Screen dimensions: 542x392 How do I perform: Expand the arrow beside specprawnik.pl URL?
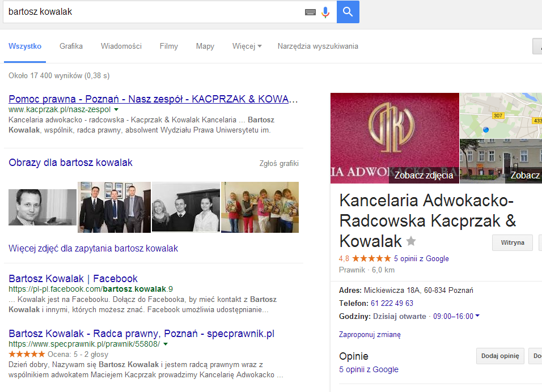coord(166,344)
